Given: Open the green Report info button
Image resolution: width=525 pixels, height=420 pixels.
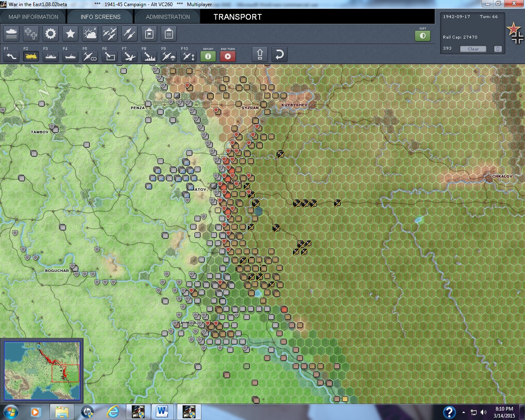Looking at the screenshot, I should (x=208, y=56).
